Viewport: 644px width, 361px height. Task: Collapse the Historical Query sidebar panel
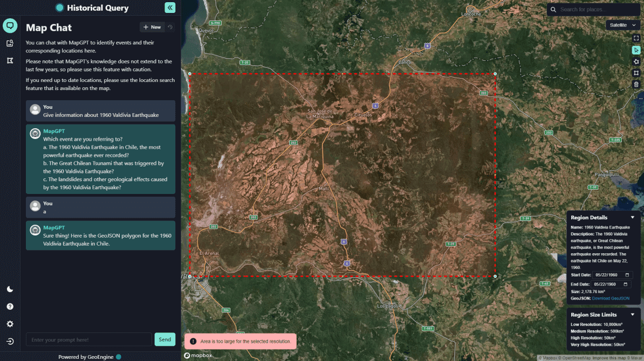pyautogui.click(x=170, y=8)
